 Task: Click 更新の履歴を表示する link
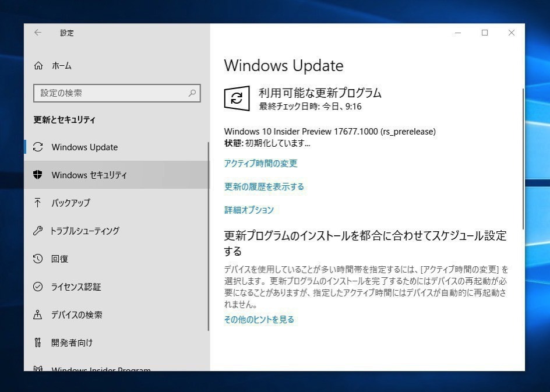click(264, 186)
